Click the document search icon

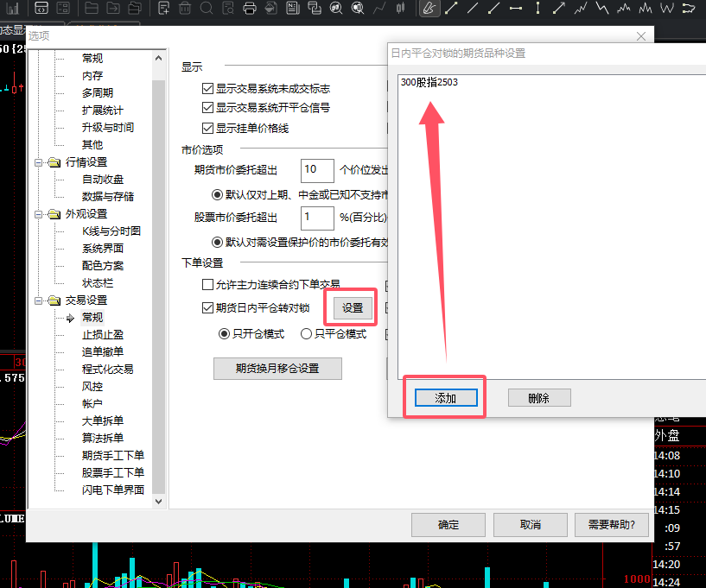click(228, 8)
